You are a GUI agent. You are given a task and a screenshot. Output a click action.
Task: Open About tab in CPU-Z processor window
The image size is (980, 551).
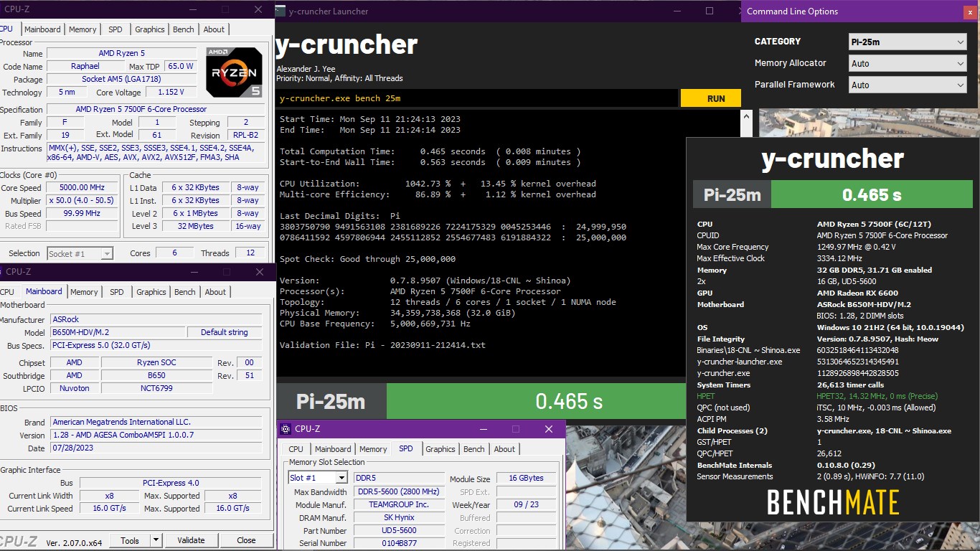pos(214,29)
